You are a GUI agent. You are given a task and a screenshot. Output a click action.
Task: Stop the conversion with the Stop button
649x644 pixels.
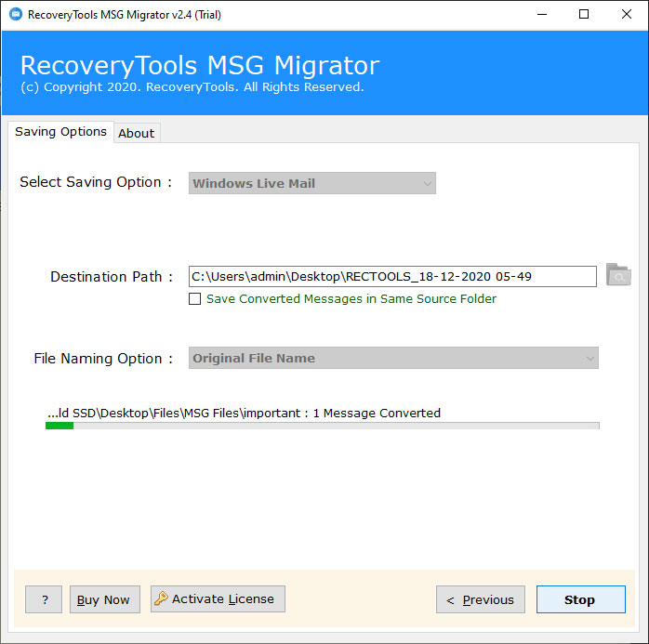[581, 599]
